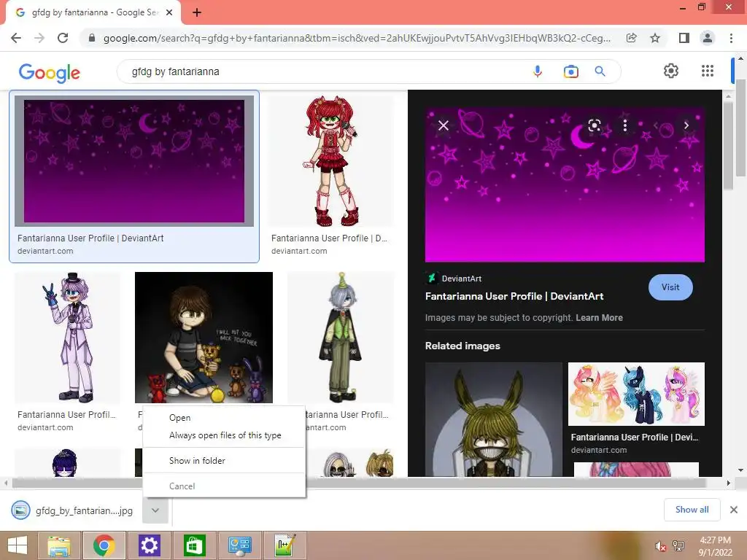Click the address bar URL

(357, 38)
